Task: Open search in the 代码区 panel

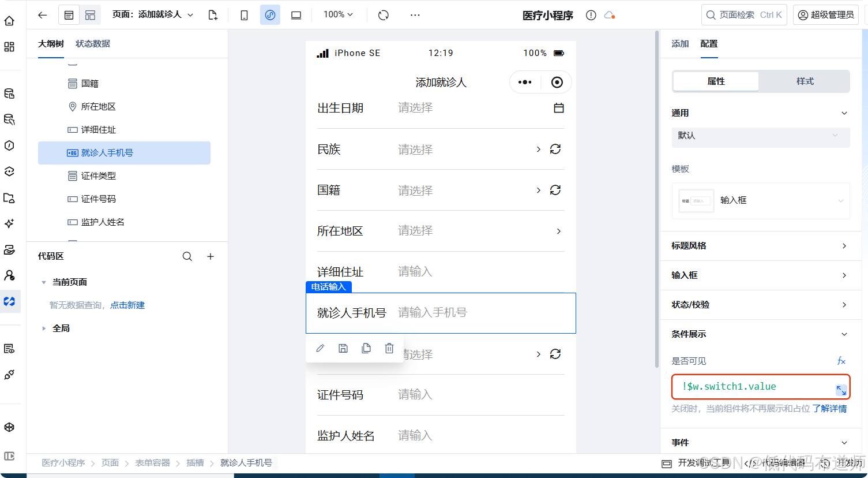Action: pos(187,256)
